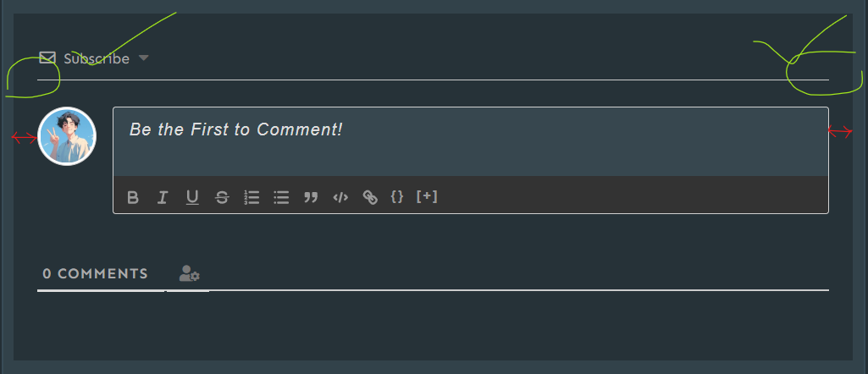This screenshot has height=374, width=868.
Task: Toggle italic text formatting
Action: (x=163, y=197)
